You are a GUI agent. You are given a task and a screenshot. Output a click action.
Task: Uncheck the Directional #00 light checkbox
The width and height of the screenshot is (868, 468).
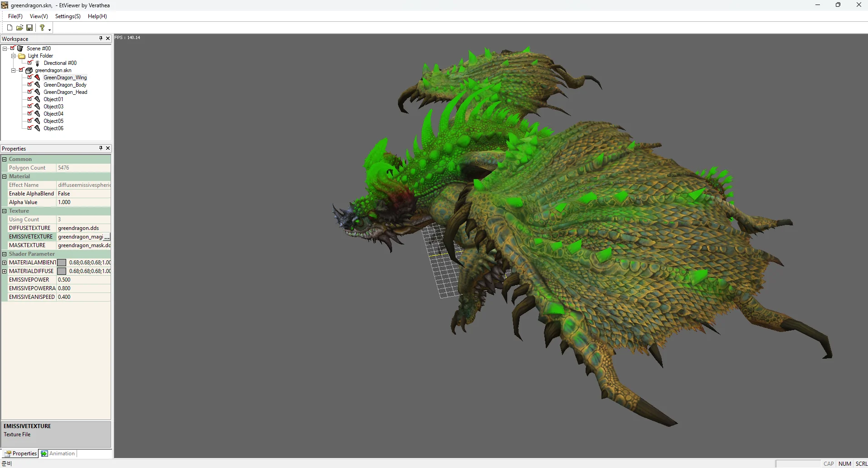coord(30,63)
